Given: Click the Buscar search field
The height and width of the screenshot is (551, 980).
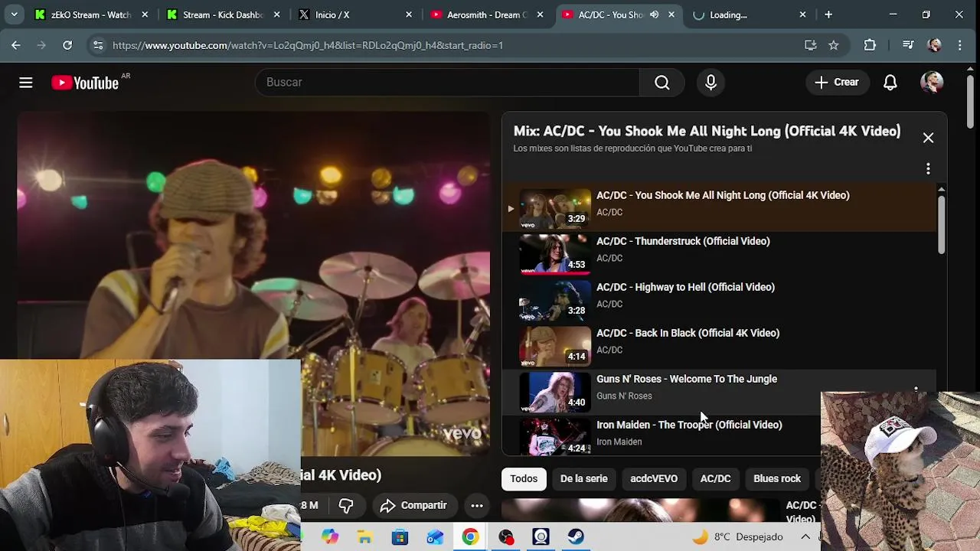Looking at the screenshot, I should coord(447,83).
